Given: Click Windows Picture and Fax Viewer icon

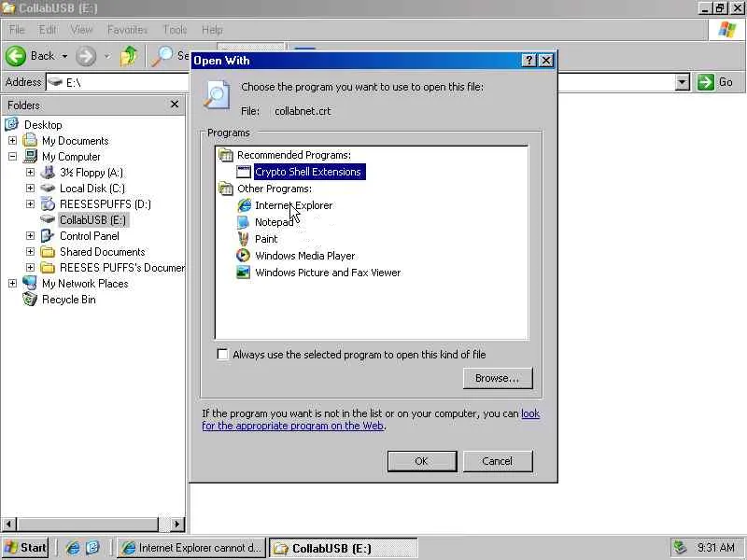Looking at the screenshot, I should [x=244, y=273].
